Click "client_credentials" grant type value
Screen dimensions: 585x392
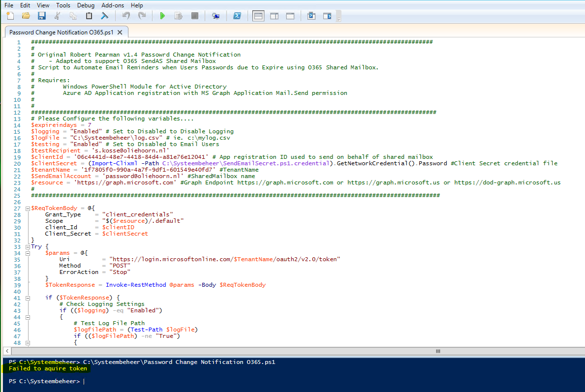[x=137, y=214]
